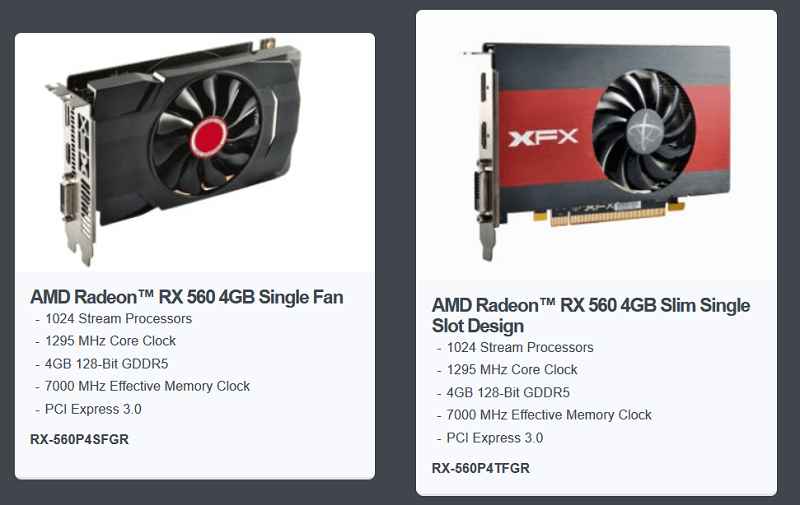Open the RX 560 Slim Single Slot image
The image size is (800, 505).
594,150
